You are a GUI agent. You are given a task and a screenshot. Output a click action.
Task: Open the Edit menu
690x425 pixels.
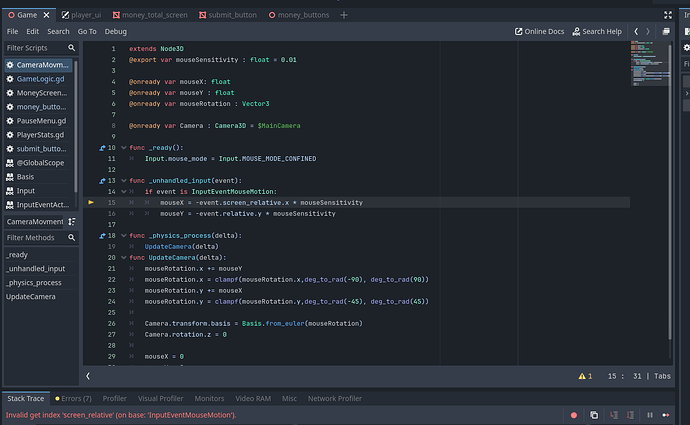point(33,31)
